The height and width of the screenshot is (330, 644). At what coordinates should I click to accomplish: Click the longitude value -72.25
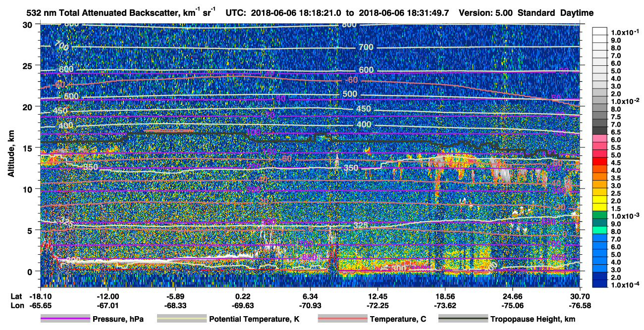tap(377, 305)
